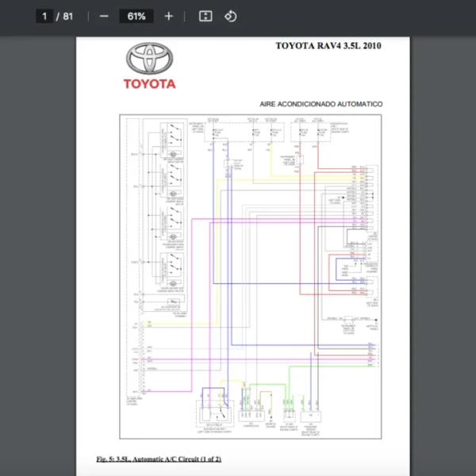Screen dimensions: 476x476
Task: Click the TOYOTA RAV4 3.5L 2010 heading
Action: (328, 45)
